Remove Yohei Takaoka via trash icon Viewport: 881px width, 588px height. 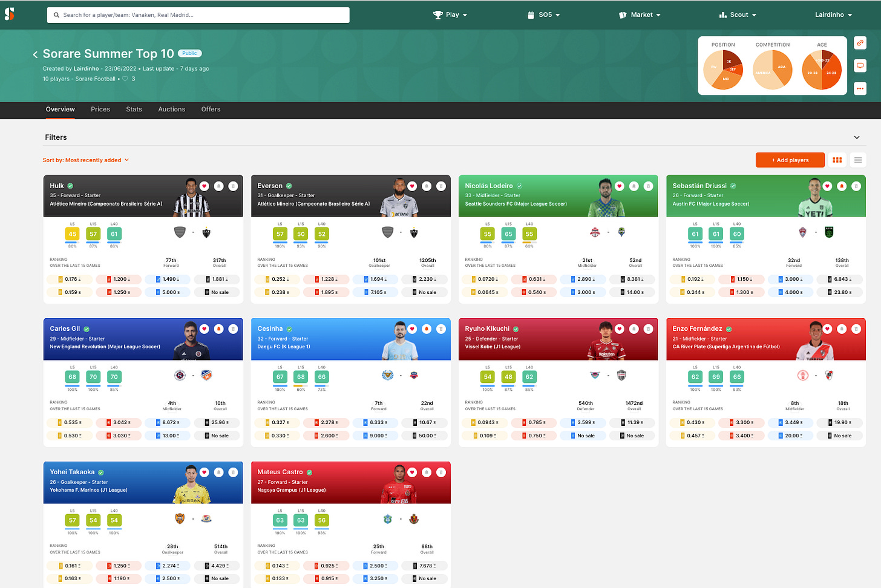pyautogui.click(x=233, y=472)
